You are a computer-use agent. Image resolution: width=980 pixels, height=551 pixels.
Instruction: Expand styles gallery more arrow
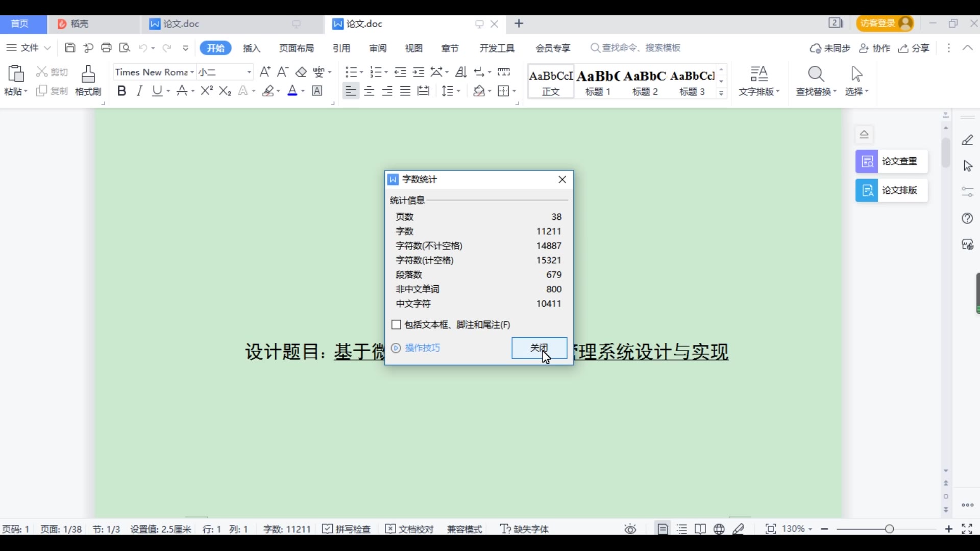click(721, 93)
